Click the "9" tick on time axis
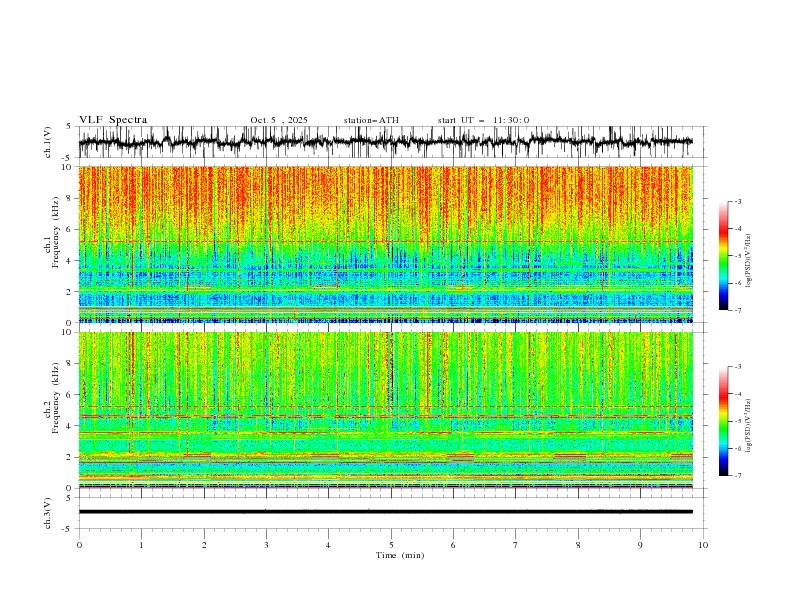Image resolution: width=792 pixels, height=612 pixels. point(641,545)
